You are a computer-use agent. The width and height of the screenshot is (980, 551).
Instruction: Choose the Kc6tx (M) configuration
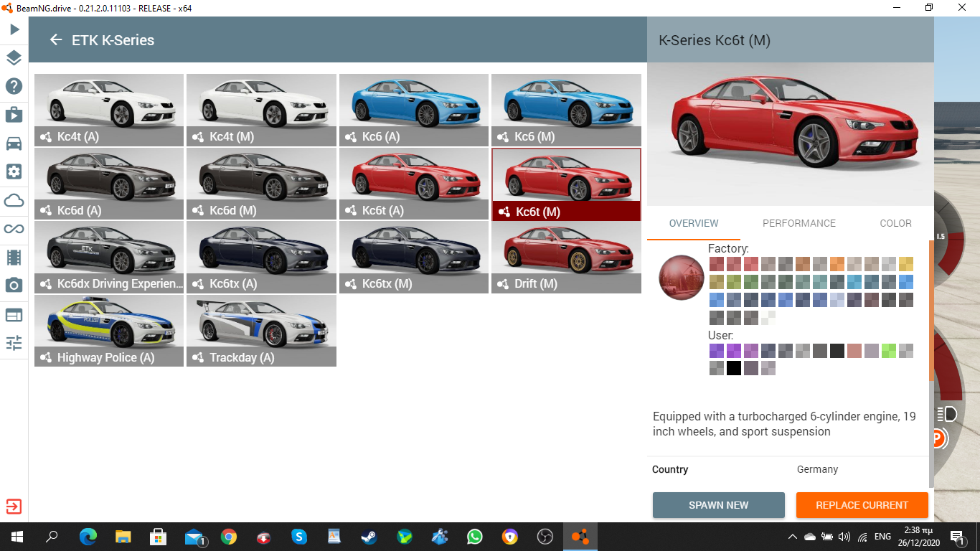click(x=414, y=258)
